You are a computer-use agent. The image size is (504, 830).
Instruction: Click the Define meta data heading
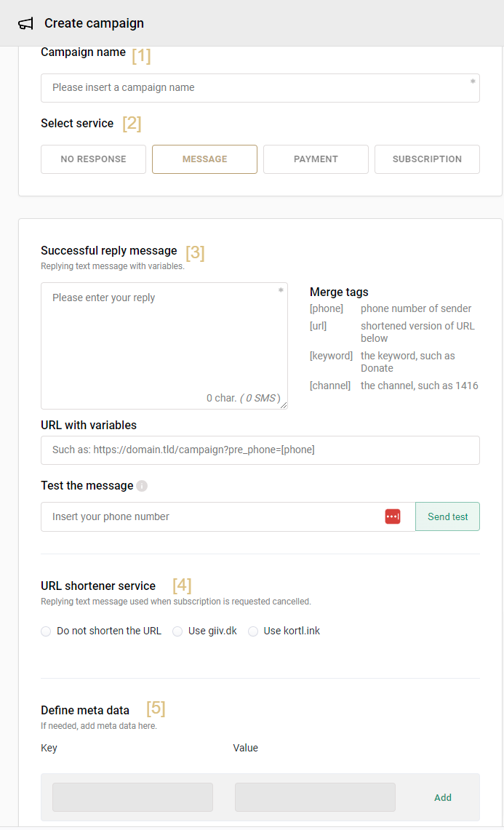pos(85,711)
